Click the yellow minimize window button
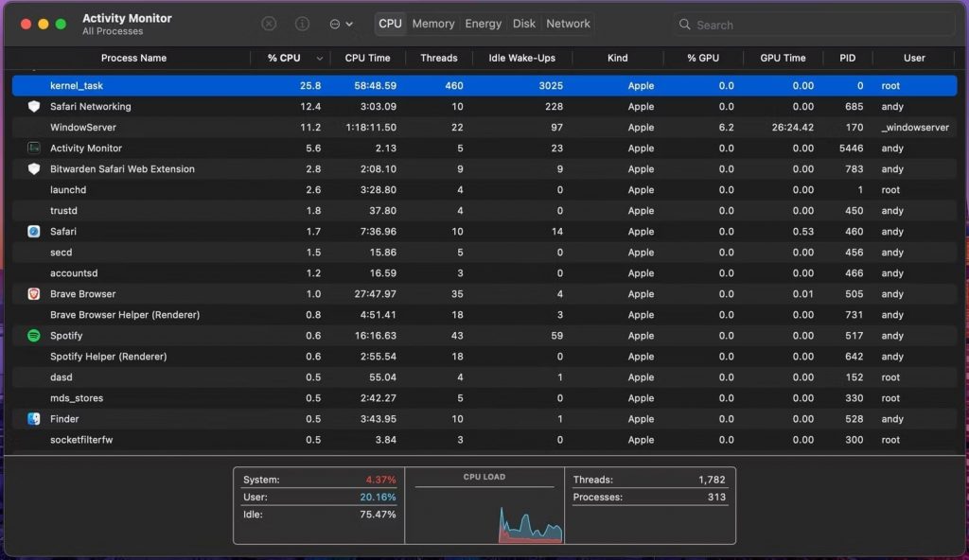This screenshot has height=560, width=969. (44, 24)
